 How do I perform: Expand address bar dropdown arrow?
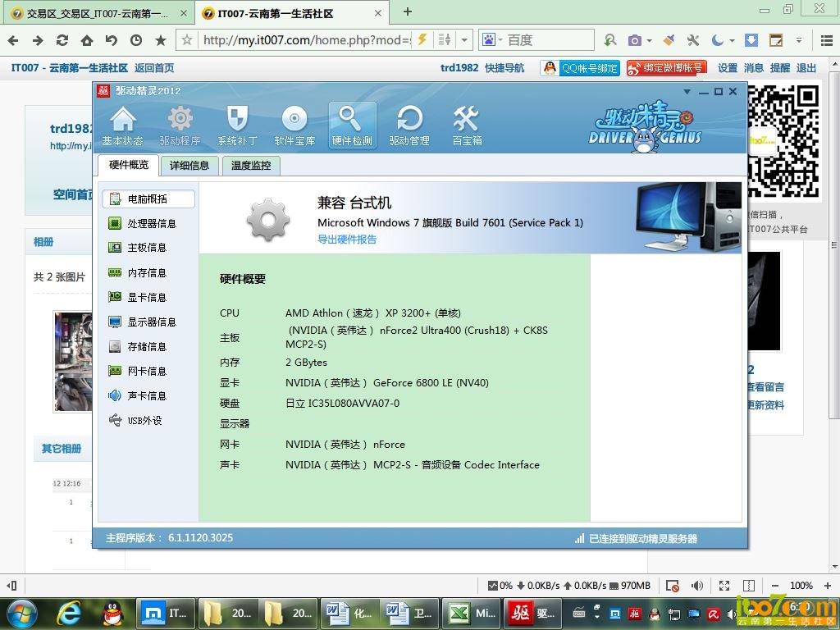tap(464, 40)
